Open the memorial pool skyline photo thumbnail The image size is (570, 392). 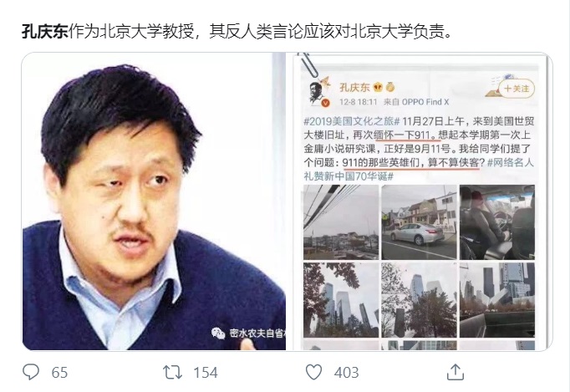pyautogui.click(x=497, y=300)
